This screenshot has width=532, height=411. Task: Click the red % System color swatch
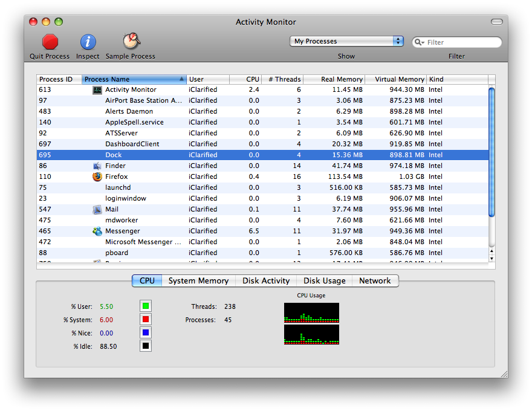click(146, 319)
